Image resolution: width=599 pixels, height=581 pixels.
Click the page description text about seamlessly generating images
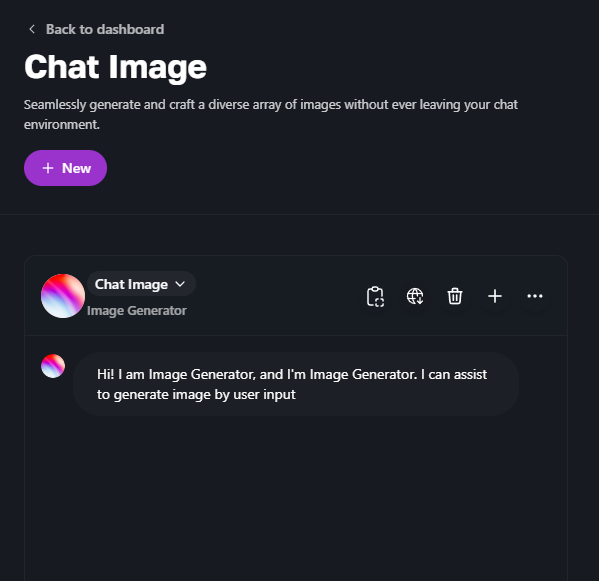click(x=271, y=114)
